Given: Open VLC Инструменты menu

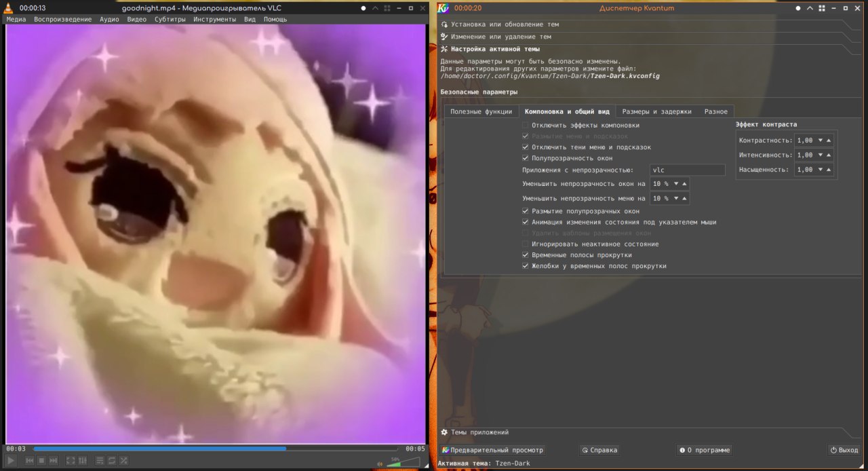Looking at the screenshot, I should (215, 20).
